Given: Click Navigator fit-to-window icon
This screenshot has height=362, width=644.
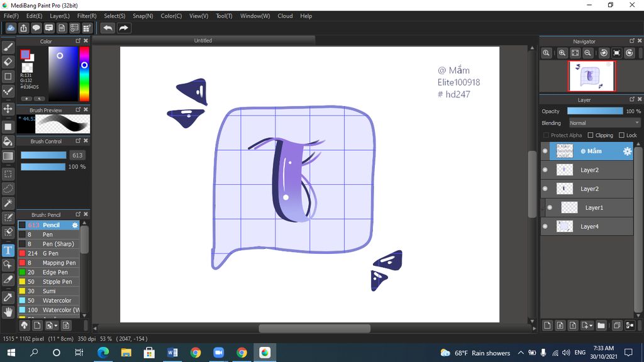Looking at the screenshot, I should click(575, 53).
